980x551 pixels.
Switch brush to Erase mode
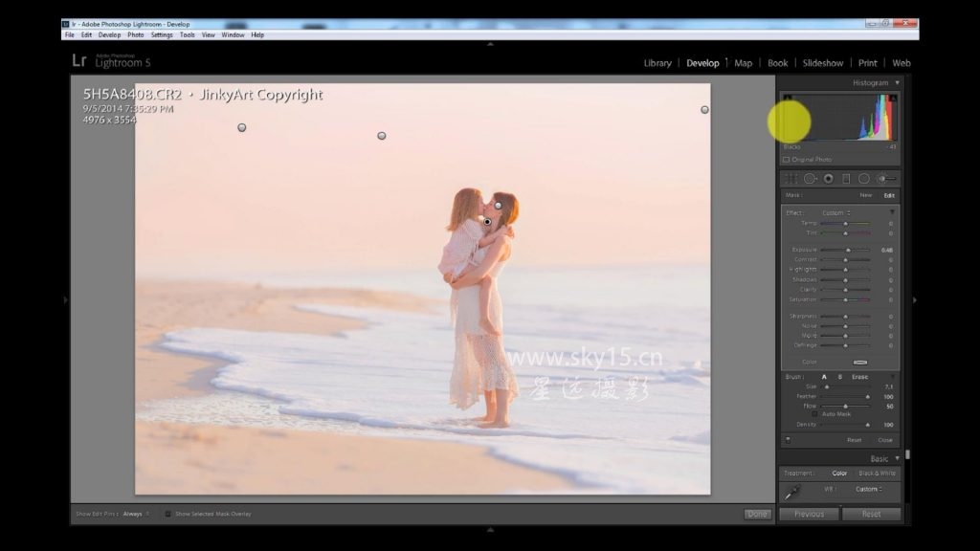click(860, 377)
